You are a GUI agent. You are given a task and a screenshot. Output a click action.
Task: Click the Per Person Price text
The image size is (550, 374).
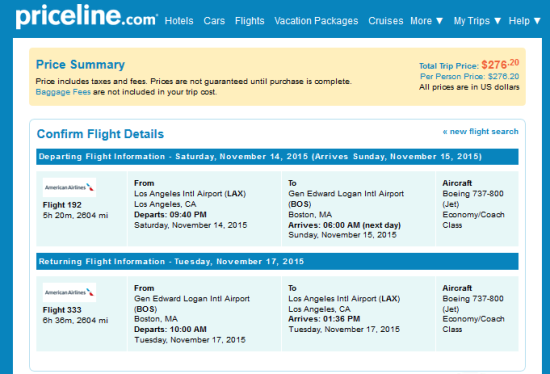(469, 76)
